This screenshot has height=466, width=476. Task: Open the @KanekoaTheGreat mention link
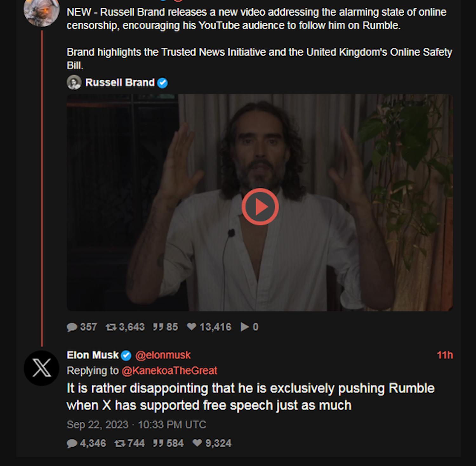click(169, 370)
